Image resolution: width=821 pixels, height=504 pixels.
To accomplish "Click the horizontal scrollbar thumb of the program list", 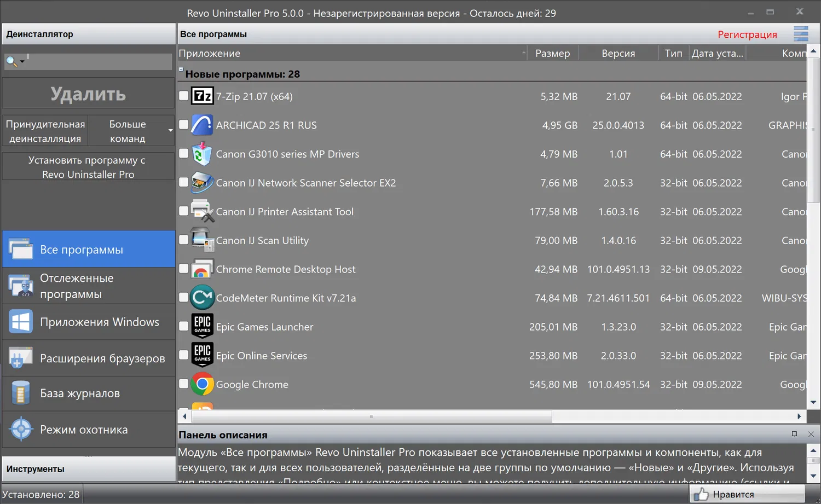I will (x=371, y=416).
